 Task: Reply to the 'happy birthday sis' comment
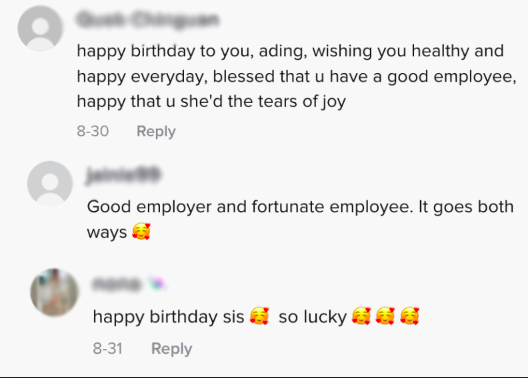172,349
